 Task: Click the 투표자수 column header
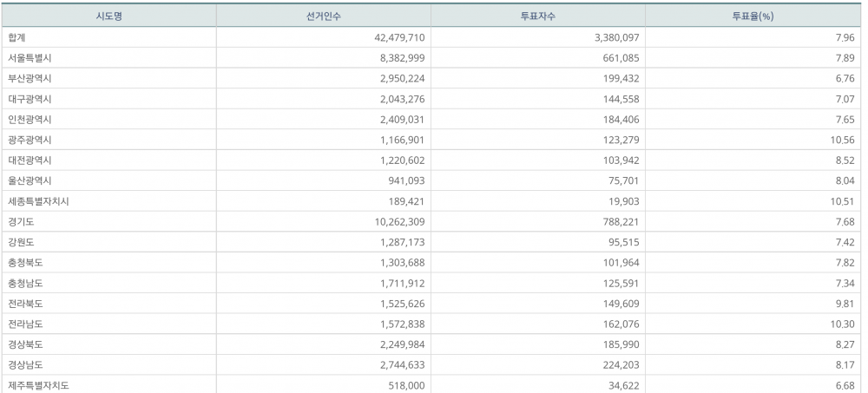point(537,16)
